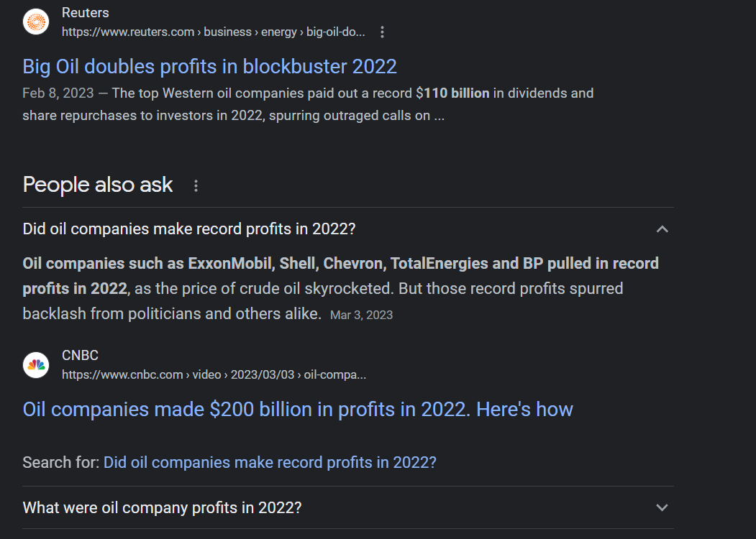Screen dimensions: 756x539
Task: Click the cnbc.com video breadcrumb URL
Action: (214, 374)
